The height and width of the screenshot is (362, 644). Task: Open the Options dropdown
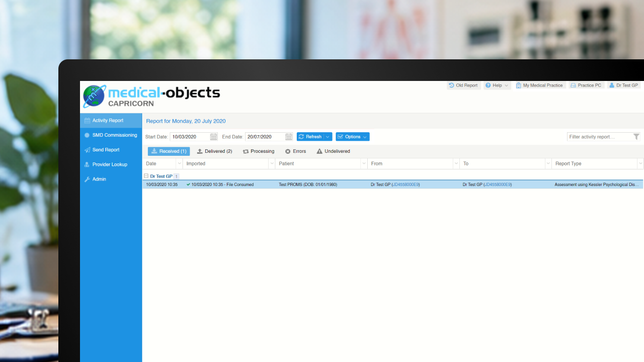coord(353,137)
